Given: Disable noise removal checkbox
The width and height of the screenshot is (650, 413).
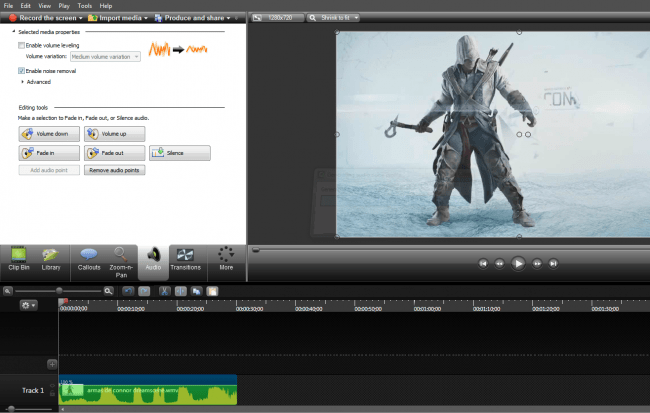Looking at the screenshot, I should click(x=21, y=71).
